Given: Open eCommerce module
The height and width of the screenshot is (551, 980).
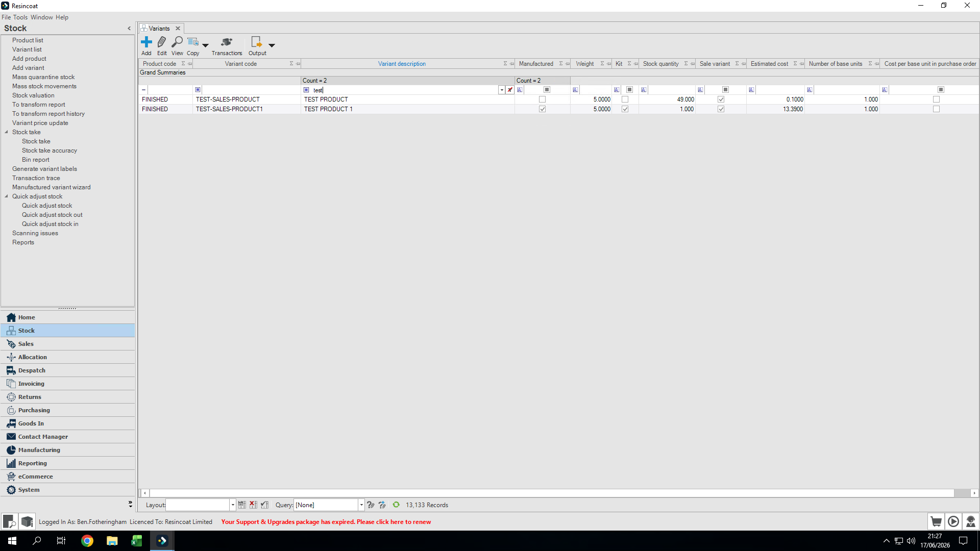Looking at the screenshot, I should pyautogui.click(x=68, y=477).
